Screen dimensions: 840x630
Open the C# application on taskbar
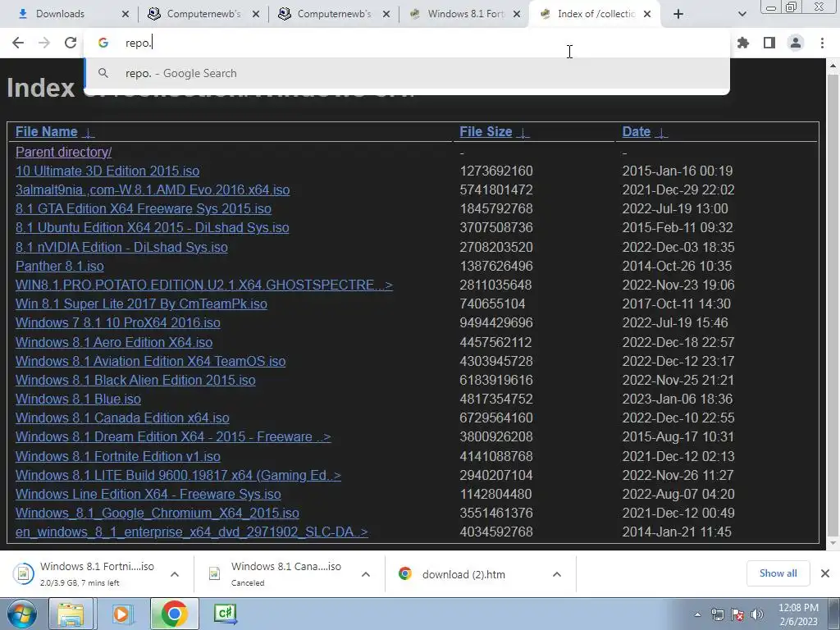[225, 614]
